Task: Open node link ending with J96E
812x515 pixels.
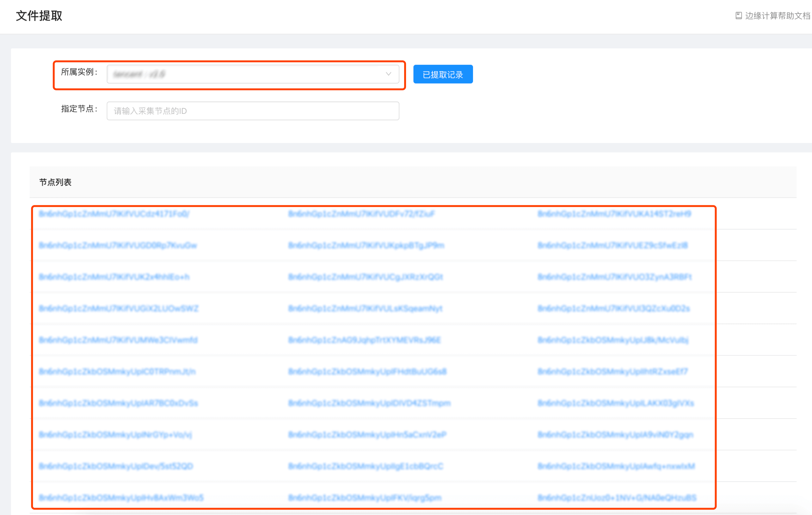Action: 364,340
